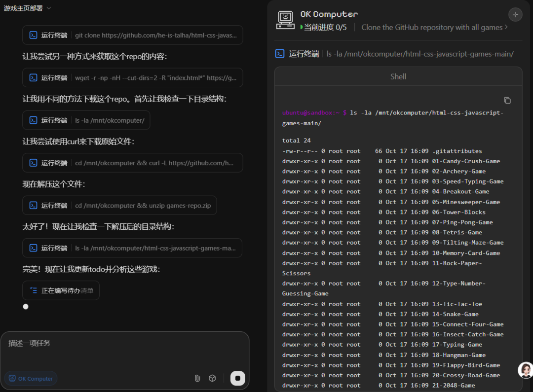Open the git clone terminal step
This screenshot has width=533, height=392.
(x=132, y=36)
